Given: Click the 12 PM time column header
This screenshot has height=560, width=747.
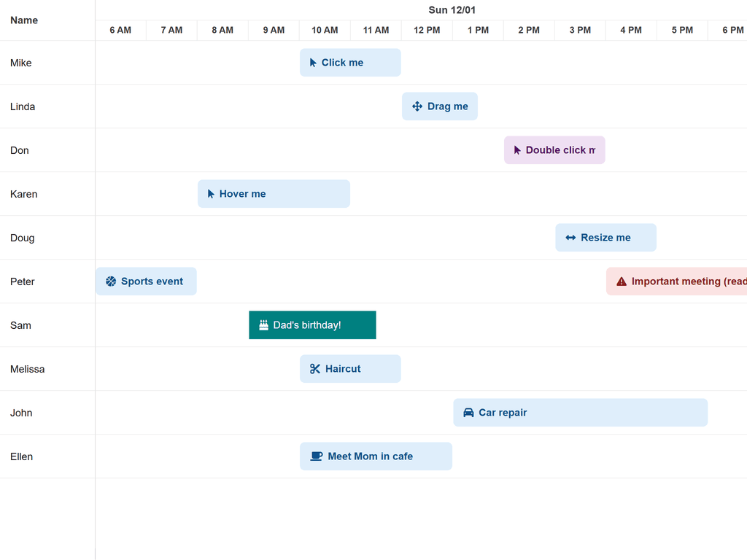Looking at the screenshot, I should (426, 30).
